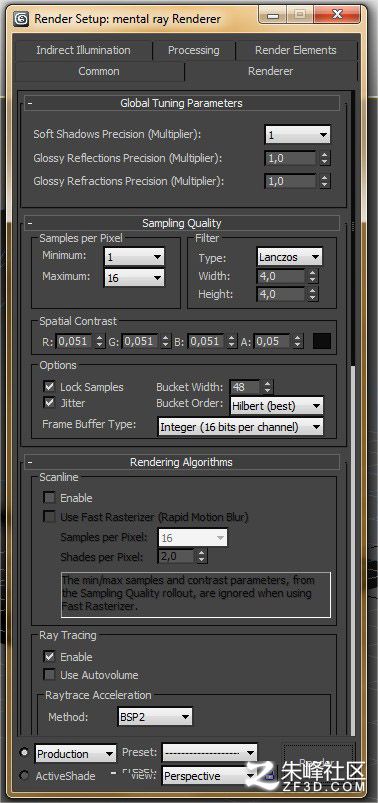Image resolution: width=378 pixels, height=803 pixels.
Task: Click the Fast Rasterizer note text
Action: click(x=196, y=594)
